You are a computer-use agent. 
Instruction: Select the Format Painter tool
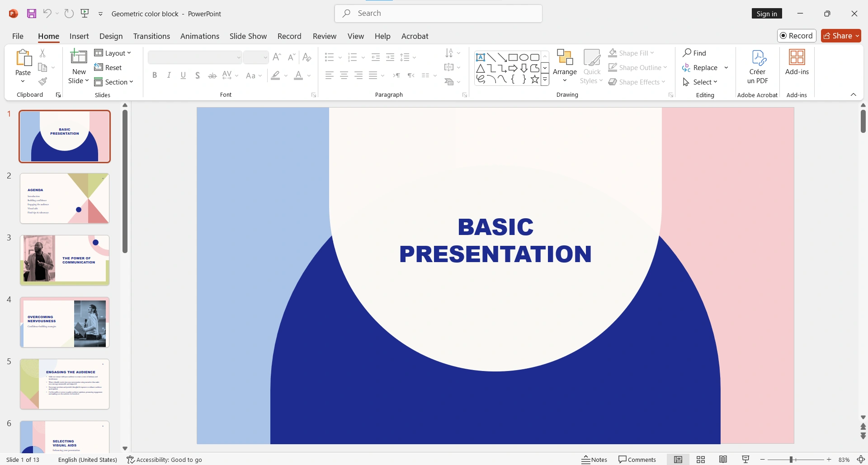tap(42, 82)
